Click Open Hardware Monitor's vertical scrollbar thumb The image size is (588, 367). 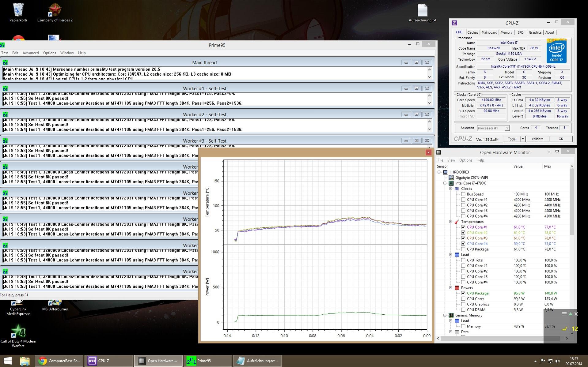point(572,202)
